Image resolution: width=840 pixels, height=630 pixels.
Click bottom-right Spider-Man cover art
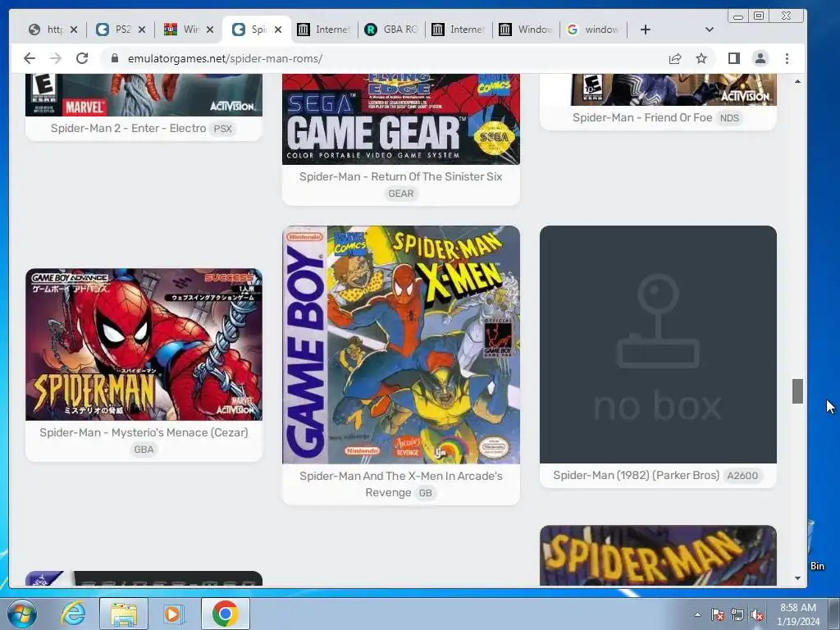click(658, 555)
